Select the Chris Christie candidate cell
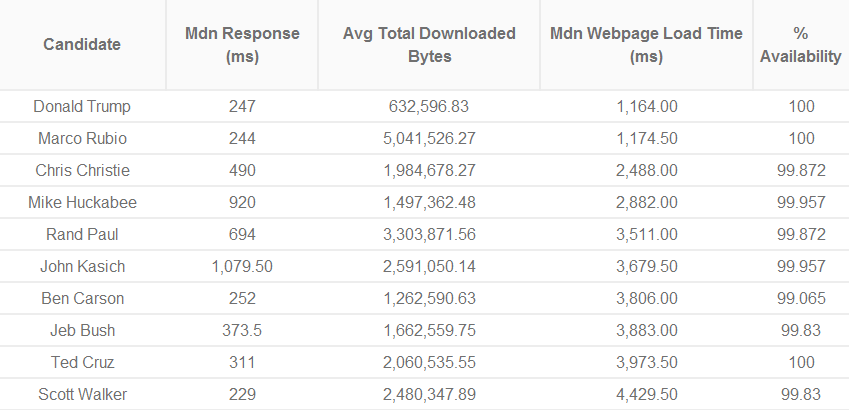 [x=82, y=170]
